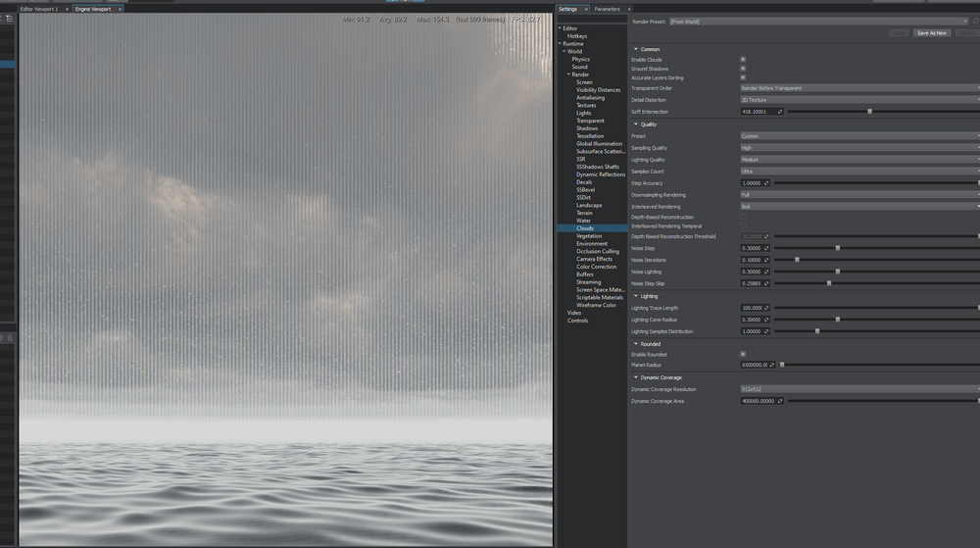980x548 pixels.
Task: Close the Editor Viewport 1 tab
Action: (67, 10)
